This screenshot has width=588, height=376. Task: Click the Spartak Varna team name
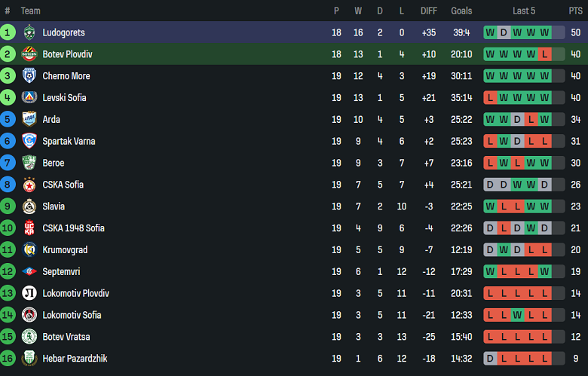pyautogui.click(x=69, y=141)
